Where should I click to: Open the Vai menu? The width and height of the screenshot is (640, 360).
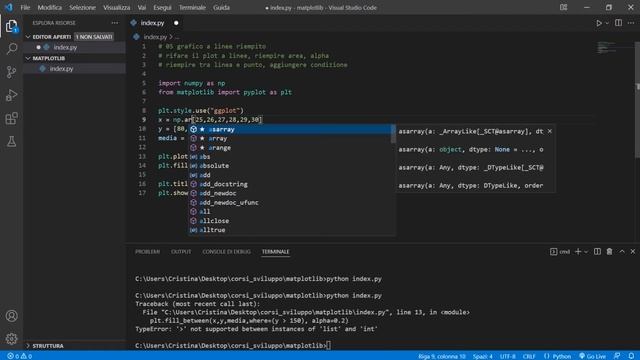(x=142, y=7)
